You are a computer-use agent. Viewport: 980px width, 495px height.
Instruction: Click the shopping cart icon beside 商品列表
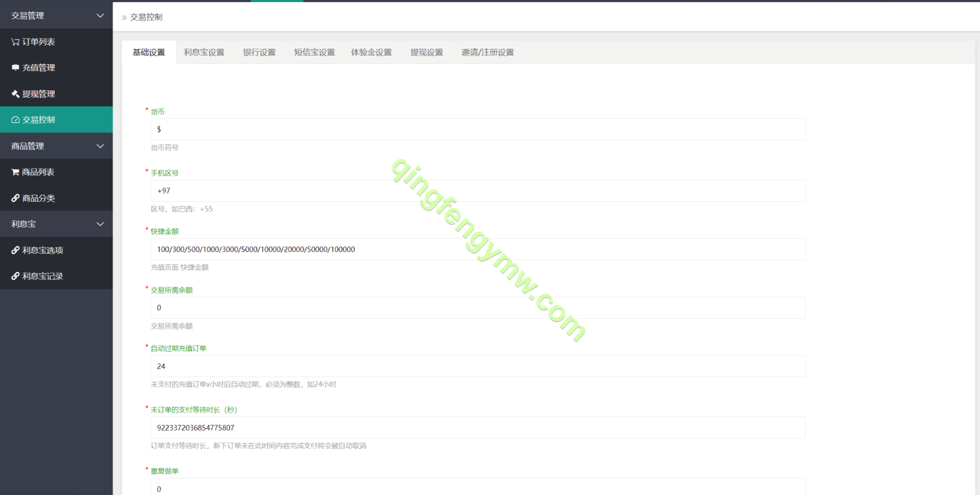click(15, 172)
